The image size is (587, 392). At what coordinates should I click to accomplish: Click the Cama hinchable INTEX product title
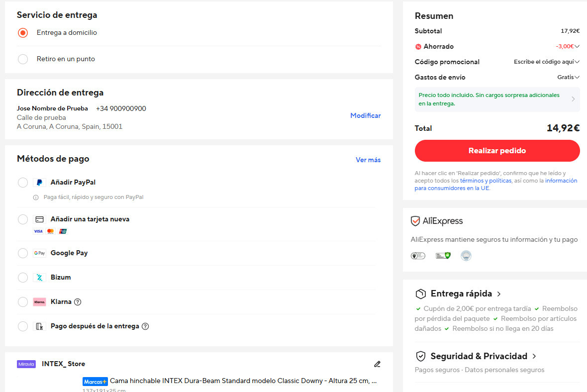(243, 381)
